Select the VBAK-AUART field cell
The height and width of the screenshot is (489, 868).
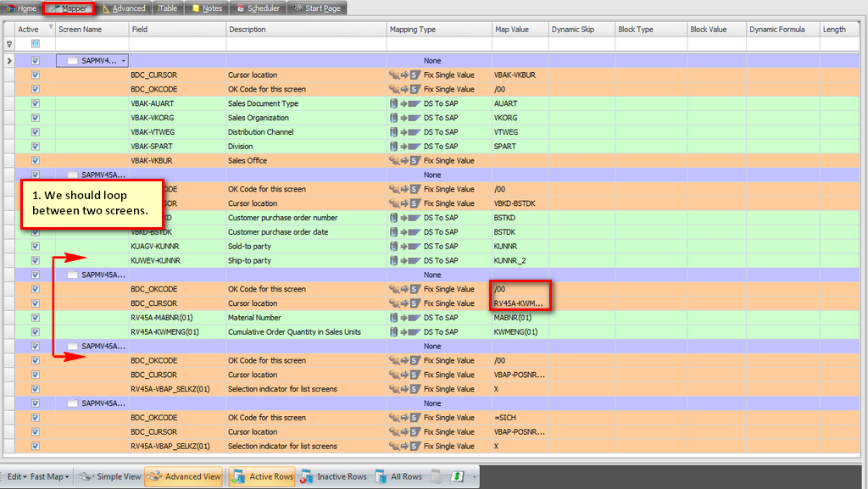pos(178,103)
